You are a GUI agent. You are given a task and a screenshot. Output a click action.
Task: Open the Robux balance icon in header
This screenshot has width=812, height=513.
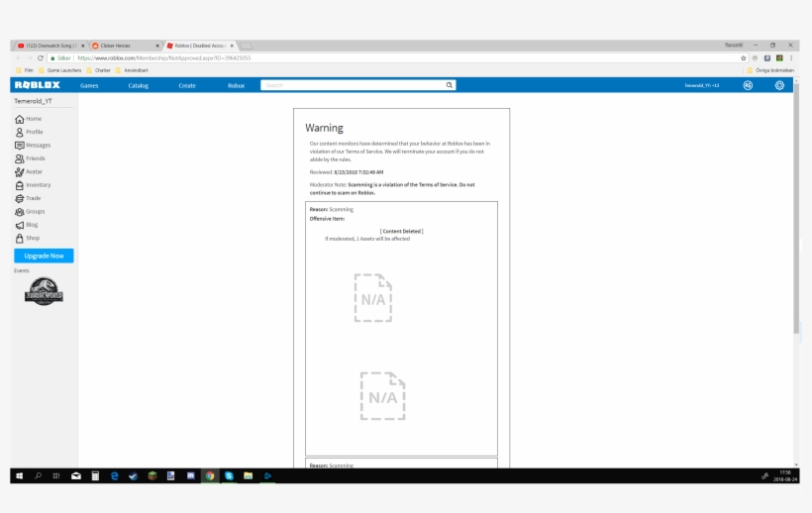pyautogui.click(x=748, y=85)
